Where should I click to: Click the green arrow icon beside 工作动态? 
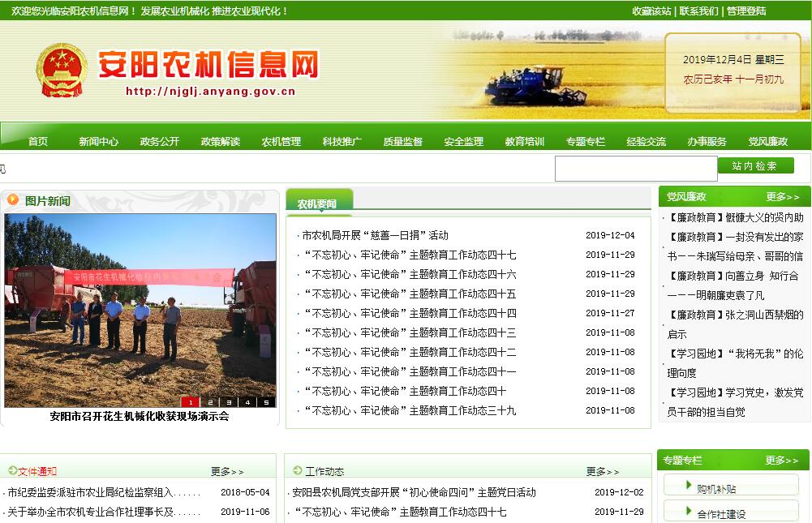298,470
